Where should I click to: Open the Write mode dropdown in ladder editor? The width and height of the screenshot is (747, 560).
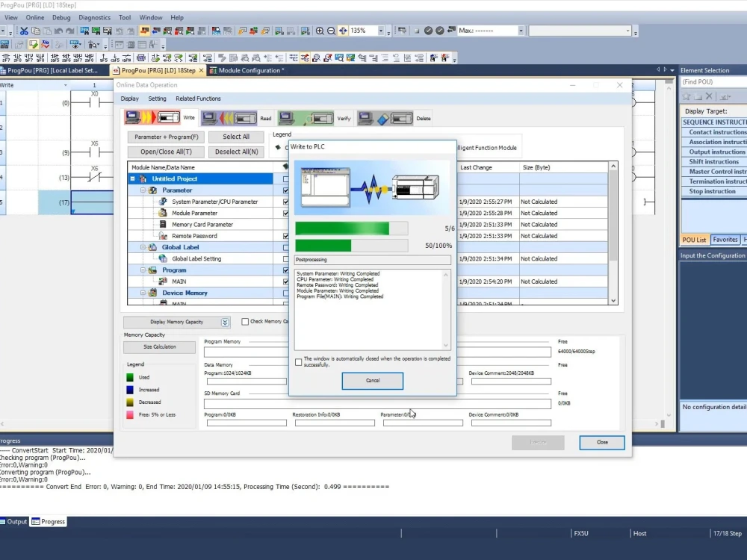point(65,85)
